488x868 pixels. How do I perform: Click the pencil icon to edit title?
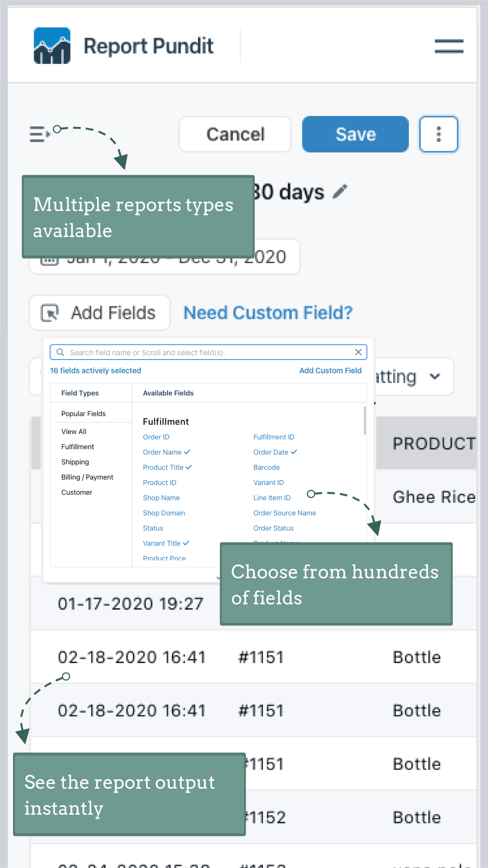point(340,192)
